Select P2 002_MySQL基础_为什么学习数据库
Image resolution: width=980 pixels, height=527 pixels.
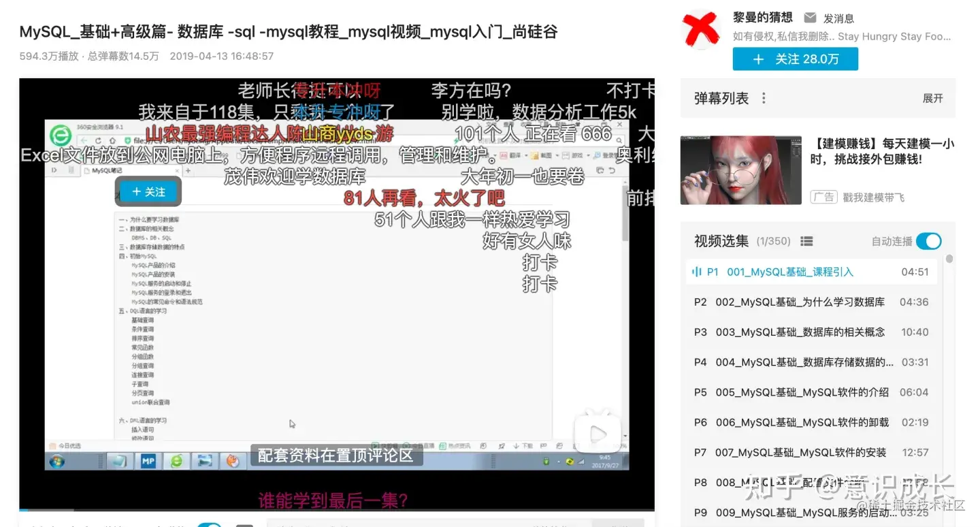tap(811, 302)
